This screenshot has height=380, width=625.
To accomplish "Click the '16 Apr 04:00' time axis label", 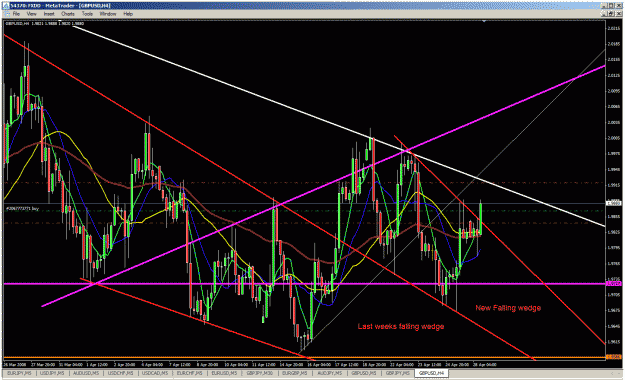I will [319, 364].
